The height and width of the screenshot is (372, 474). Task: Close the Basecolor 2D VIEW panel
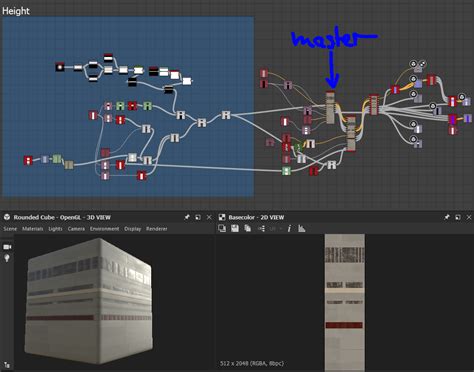(x=469, y=217)
